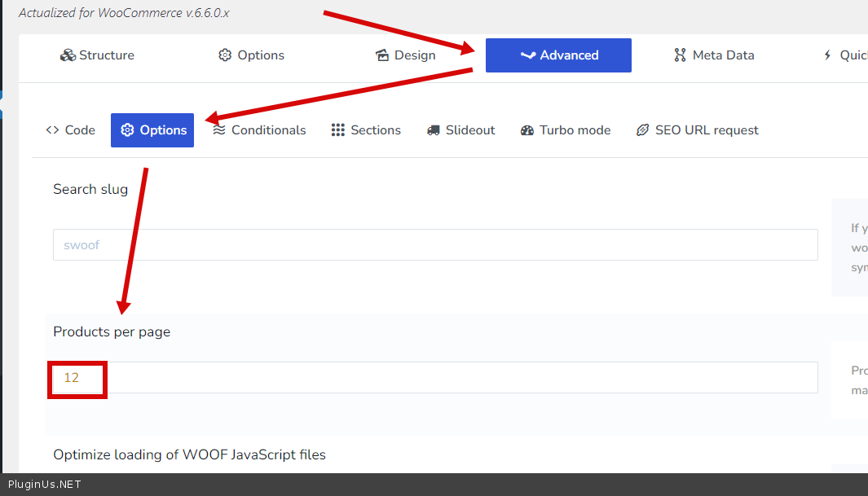This screenshot has height=496, width=868.
Task: Click the cubes icon beside Structure
Action: coord(68,55)
